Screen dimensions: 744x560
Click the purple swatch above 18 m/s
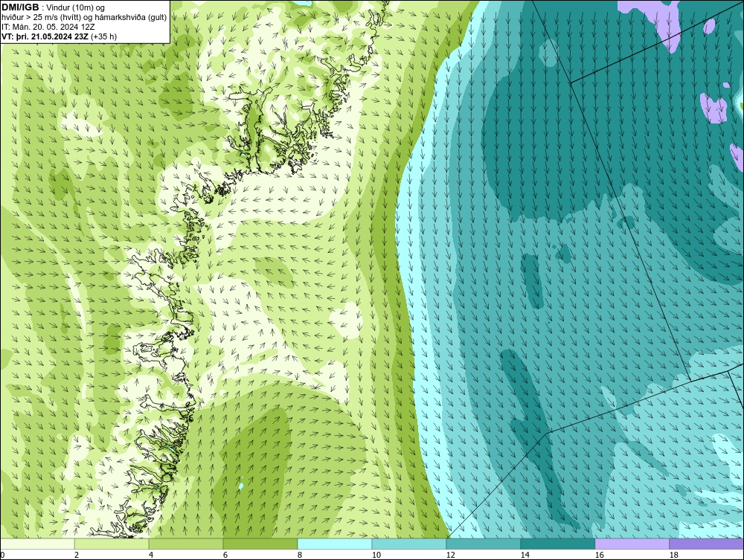(707, 544)
